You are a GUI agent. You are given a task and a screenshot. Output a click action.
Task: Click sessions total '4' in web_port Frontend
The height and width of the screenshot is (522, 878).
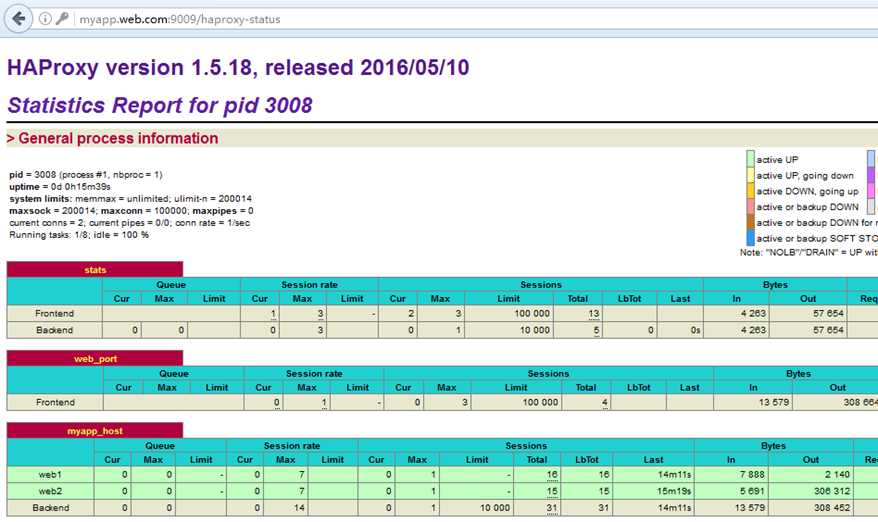605,402
